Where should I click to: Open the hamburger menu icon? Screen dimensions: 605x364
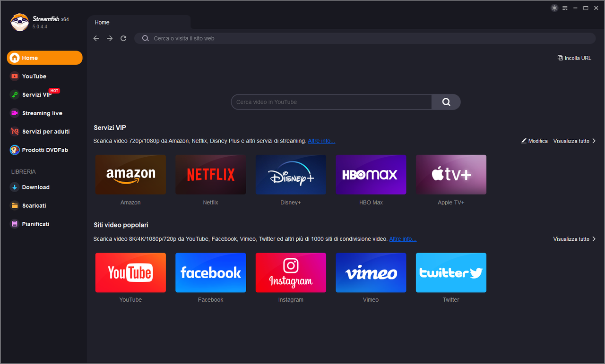point(565,8)
